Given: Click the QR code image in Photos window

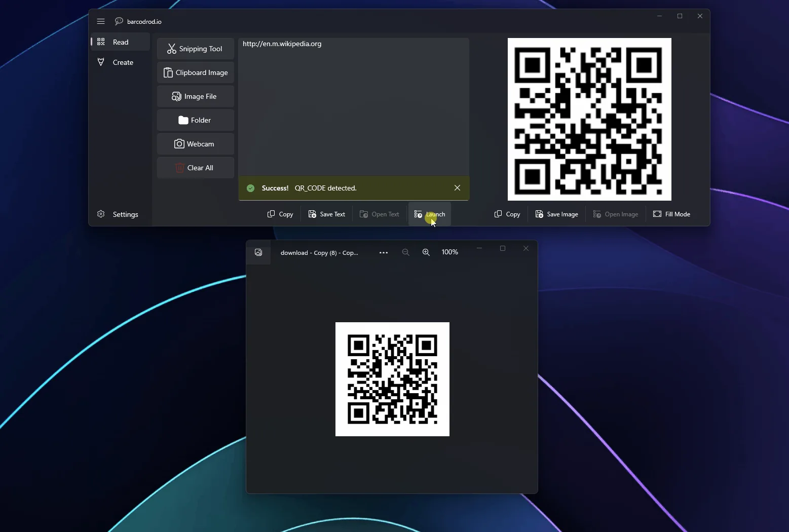Looking at the screenshot, I should coord(392,379).
